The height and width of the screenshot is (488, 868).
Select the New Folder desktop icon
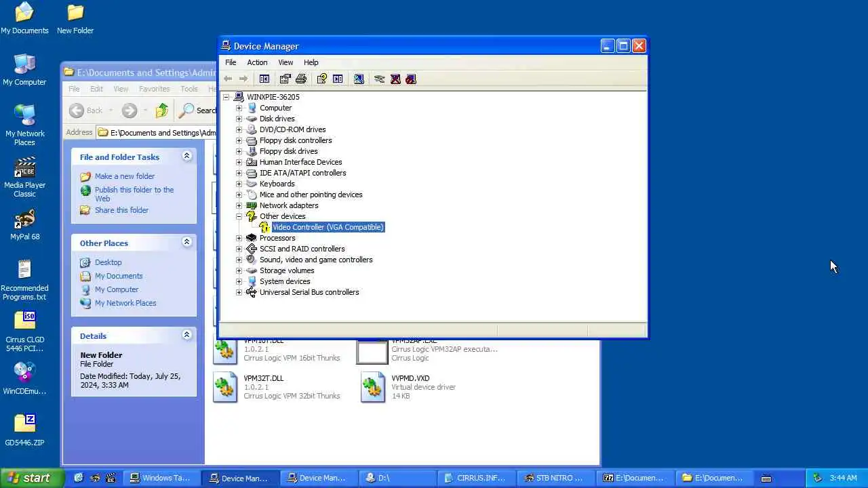click(x=75, y=18)
